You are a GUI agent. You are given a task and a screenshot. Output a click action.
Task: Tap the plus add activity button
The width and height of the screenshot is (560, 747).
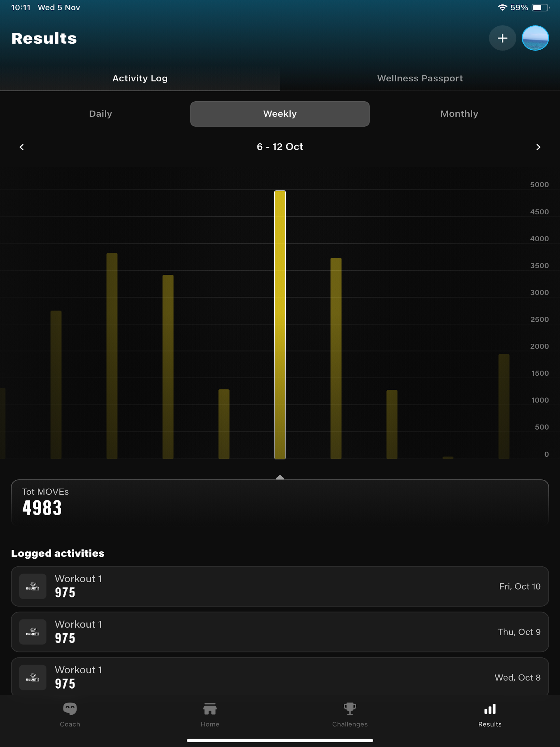[502, 38]
